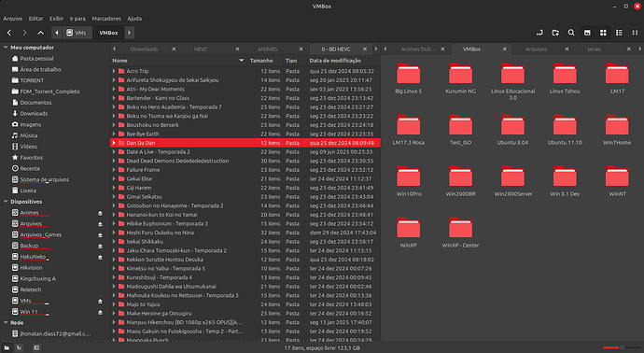
Task: Expand the Majo to Yajuu folder row
Action: click(114, 304)
